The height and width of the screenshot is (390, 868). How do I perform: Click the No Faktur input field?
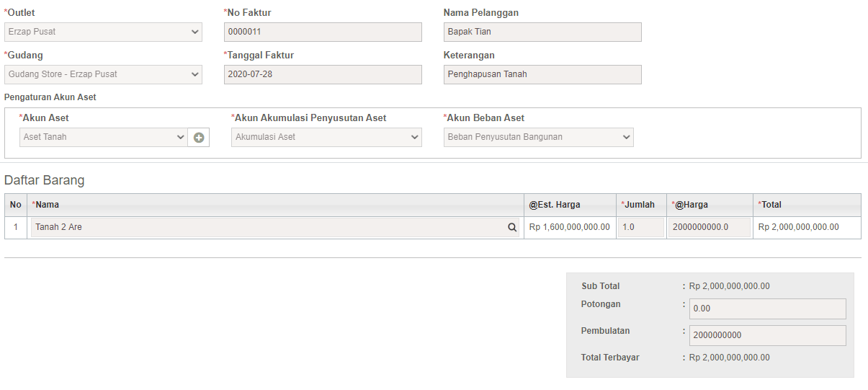tap(323, 32)
